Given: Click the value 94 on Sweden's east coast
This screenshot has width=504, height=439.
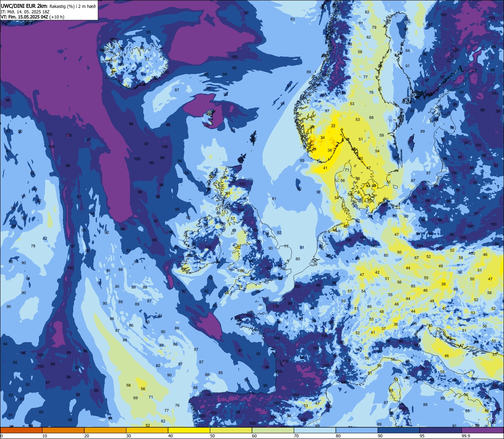Looking at the screenshot, I should [396, 157].
